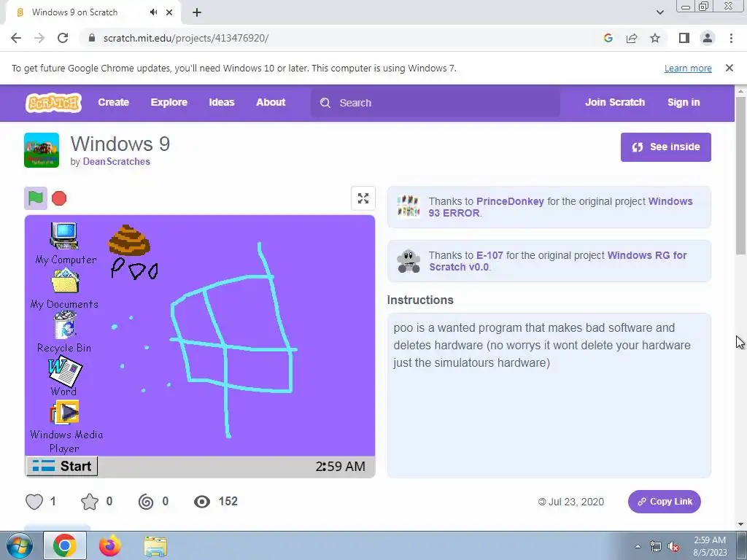This screenshot has width=747, height=560.
Task: Open E-107 profile link
Action: [489, 255]
